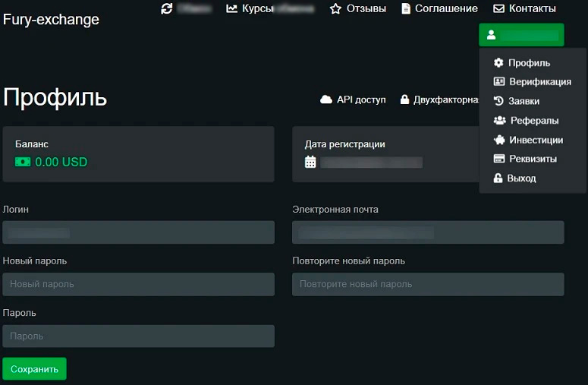Open the Двухфакторная authentication link

[x=440, y=99]
